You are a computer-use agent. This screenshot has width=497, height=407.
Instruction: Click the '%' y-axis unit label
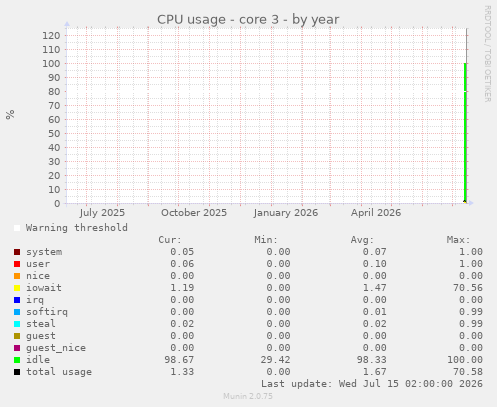(10, 114)
